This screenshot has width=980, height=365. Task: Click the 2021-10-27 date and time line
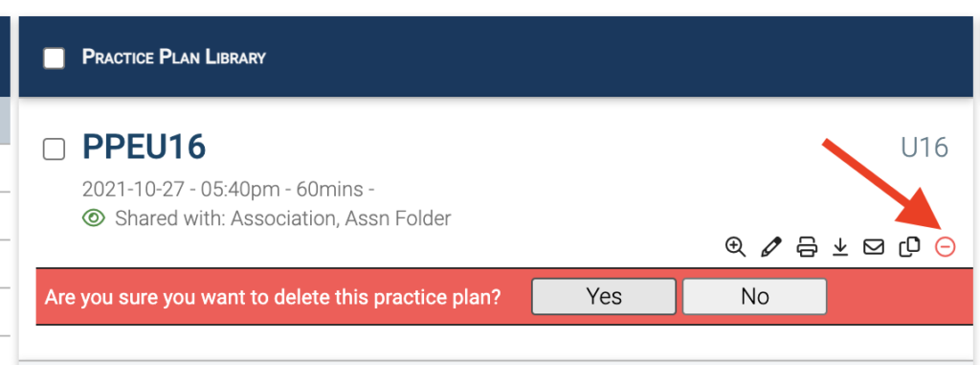coord(228,189)
